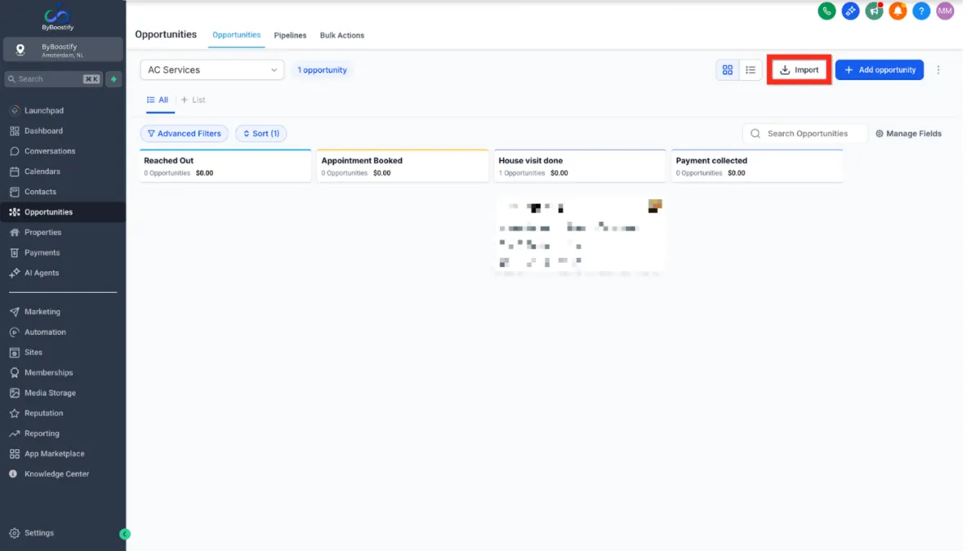Add a new List view
Screen dimensions: 980x551
(194, 100)
